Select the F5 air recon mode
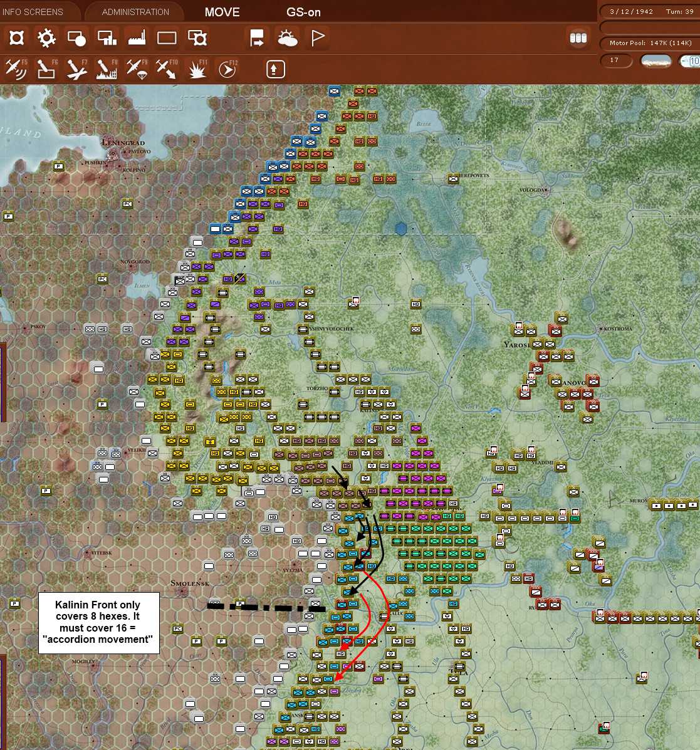This screenshot has width=700, height=750. 16,70
